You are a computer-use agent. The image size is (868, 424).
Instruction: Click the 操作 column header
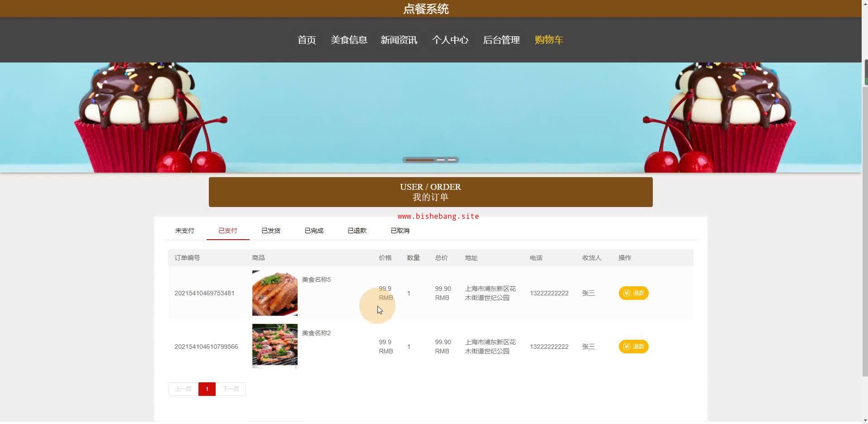[x=625, y=258]
